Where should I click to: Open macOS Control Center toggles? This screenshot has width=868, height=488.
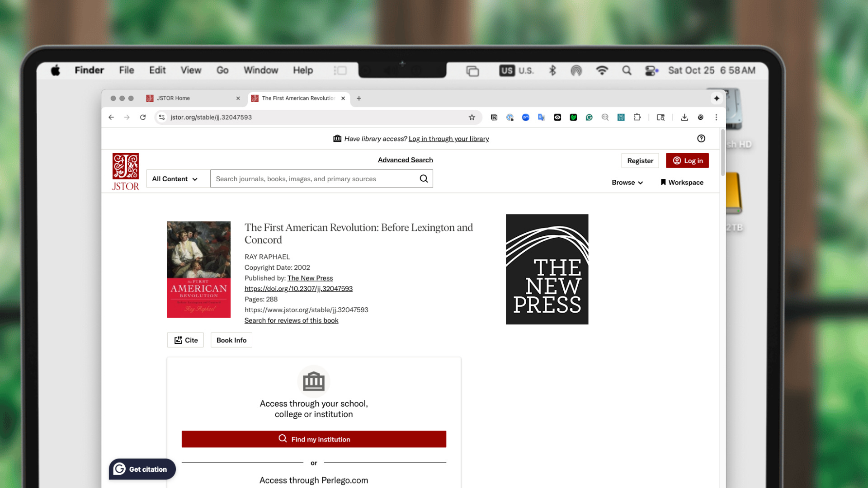[x=651, y=70]
